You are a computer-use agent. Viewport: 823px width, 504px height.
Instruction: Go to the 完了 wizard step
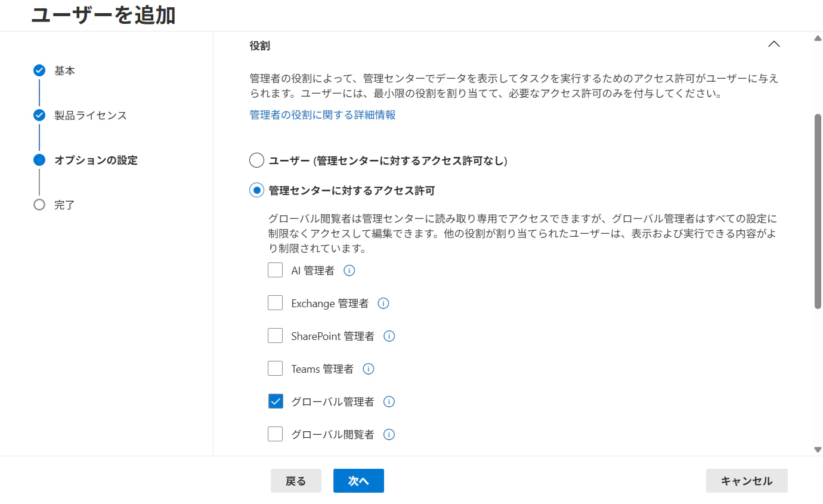pyautogui.click(x=39, y=205)
